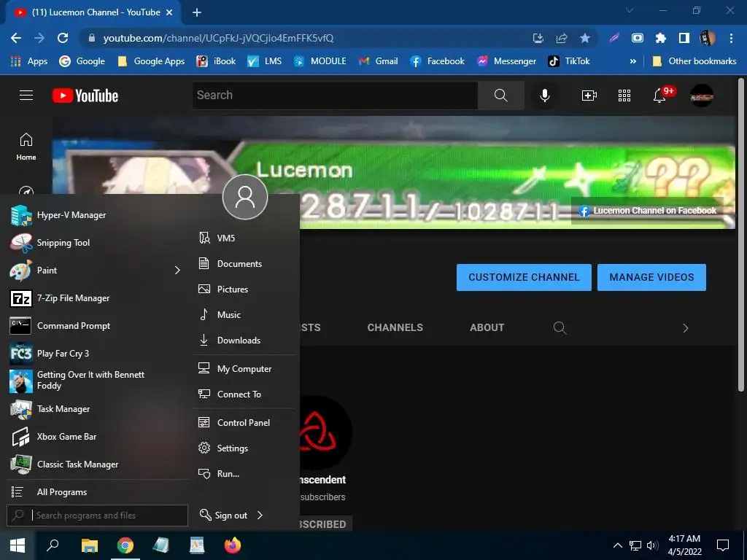This screenshot has width=747, height=560.
Task: Open the YouTube account avatar menu
Action: pos(702,96)
